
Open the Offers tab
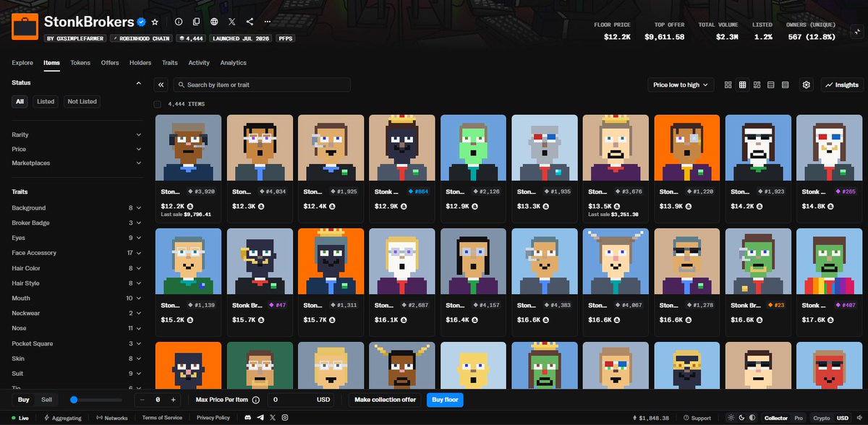110,63
